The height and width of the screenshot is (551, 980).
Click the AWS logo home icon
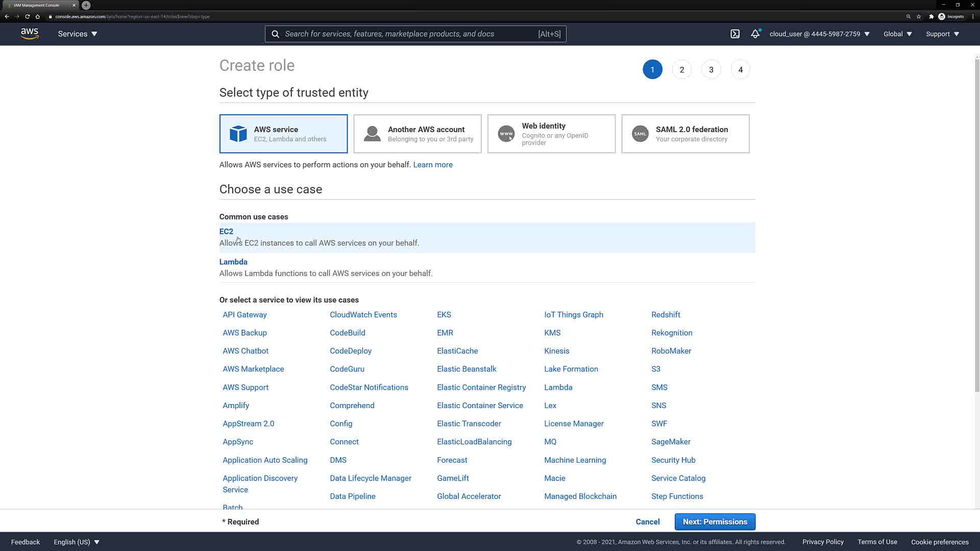tap(30, 34)
